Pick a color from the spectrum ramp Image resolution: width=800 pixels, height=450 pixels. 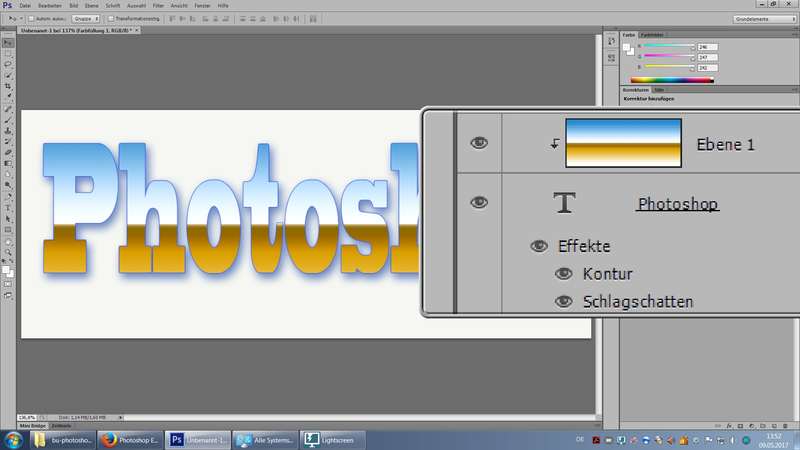(672, 80)
